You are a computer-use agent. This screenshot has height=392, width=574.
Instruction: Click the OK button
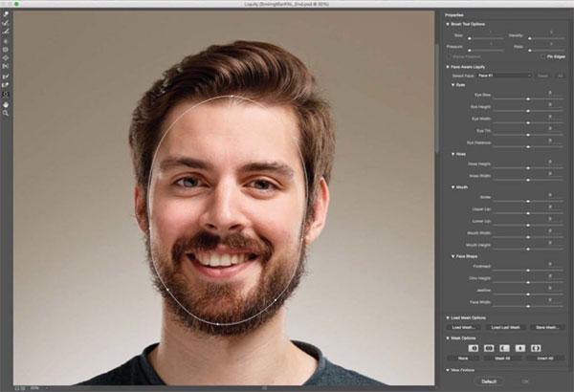coord(525,381)
